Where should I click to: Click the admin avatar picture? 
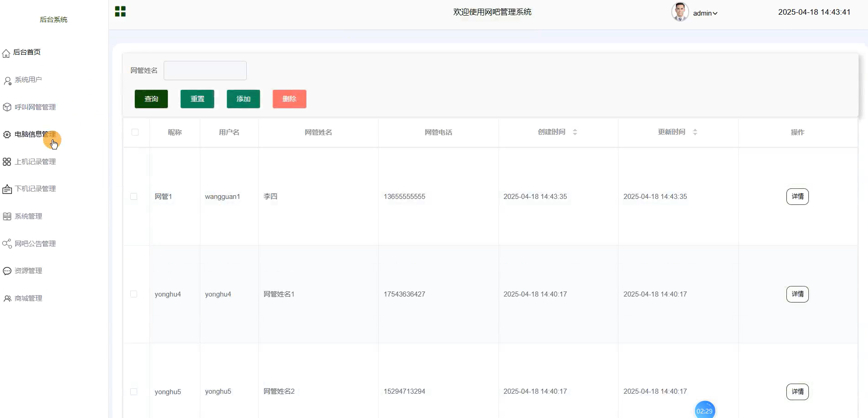[x=680, y=12]
